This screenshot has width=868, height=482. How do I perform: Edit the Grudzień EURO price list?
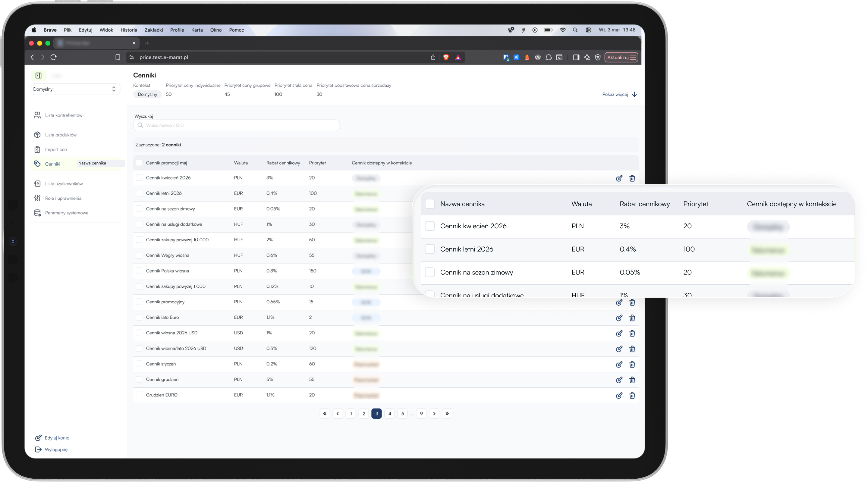(x=619, y=396)
